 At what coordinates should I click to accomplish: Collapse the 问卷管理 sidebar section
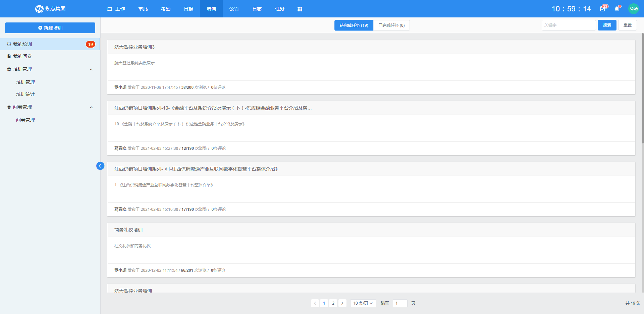coord(91,107)
